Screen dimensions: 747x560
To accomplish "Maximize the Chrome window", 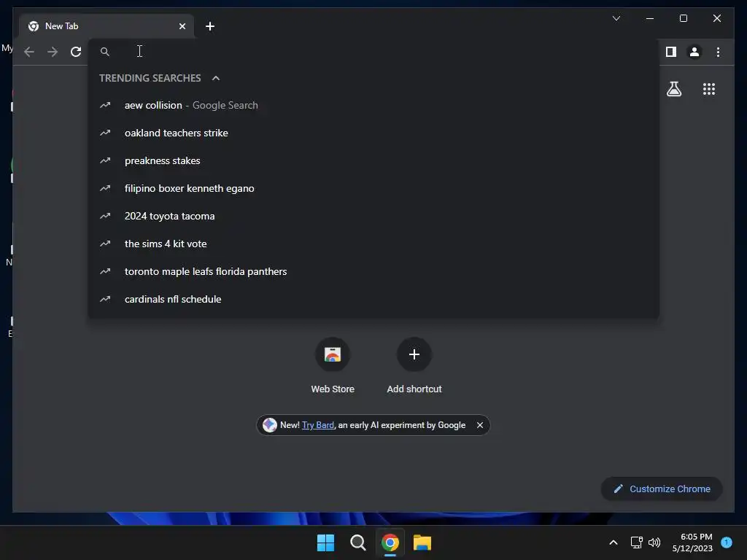I will (683, 18).
